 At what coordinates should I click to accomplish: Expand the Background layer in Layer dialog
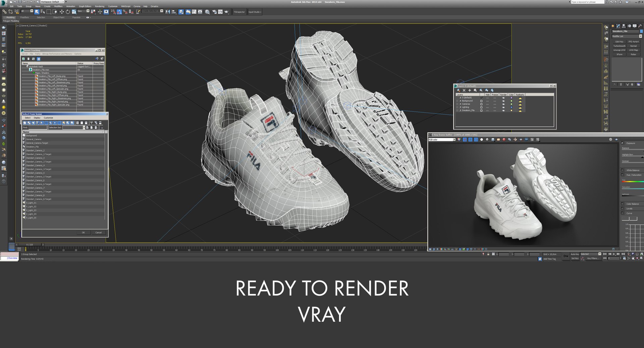pos(457,101)
